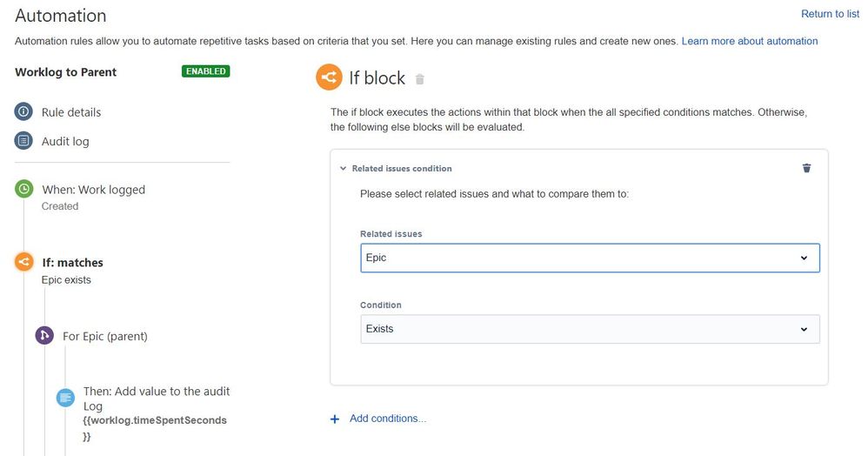The image size is (868, 456).
Task: Select the green Work logged trigger icon
Action: 24,189
